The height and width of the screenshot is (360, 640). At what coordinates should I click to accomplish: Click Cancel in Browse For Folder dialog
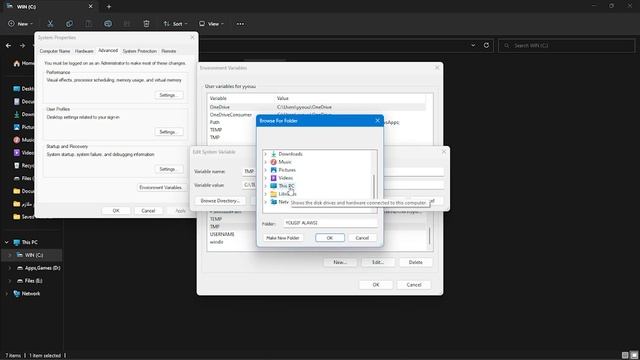362,238
